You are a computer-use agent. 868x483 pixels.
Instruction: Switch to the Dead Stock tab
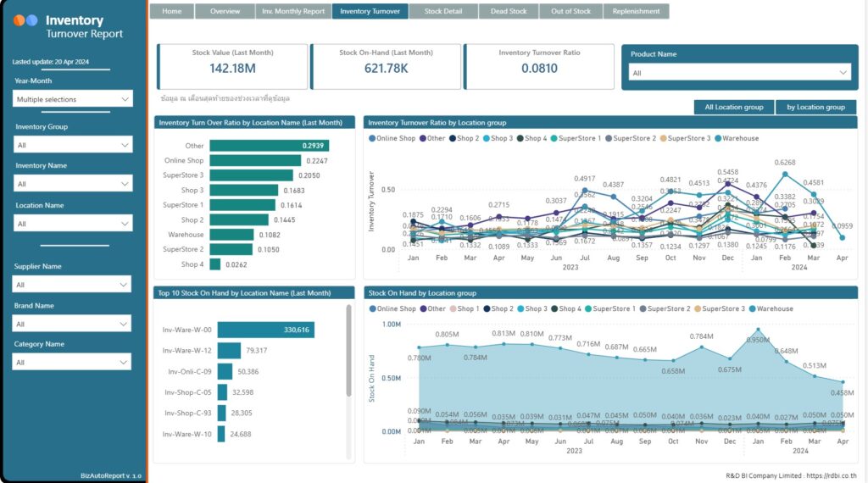coord(508,12)
